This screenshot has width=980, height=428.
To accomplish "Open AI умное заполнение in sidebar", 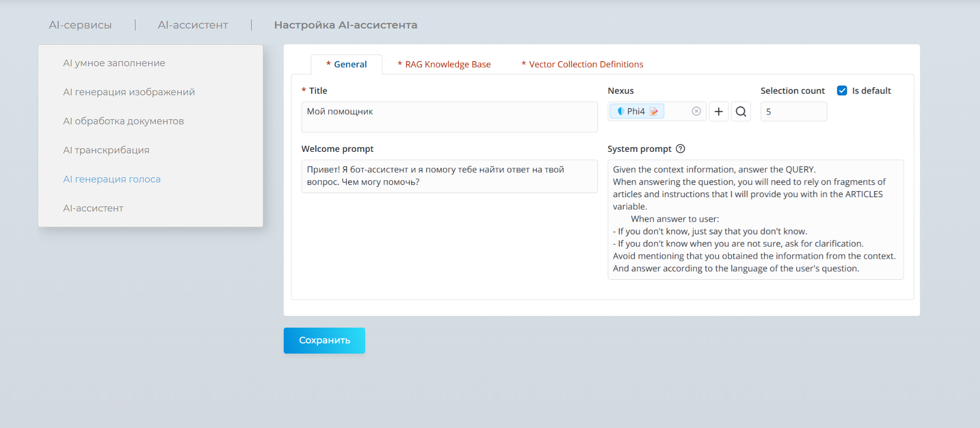I will coord(114,63).
